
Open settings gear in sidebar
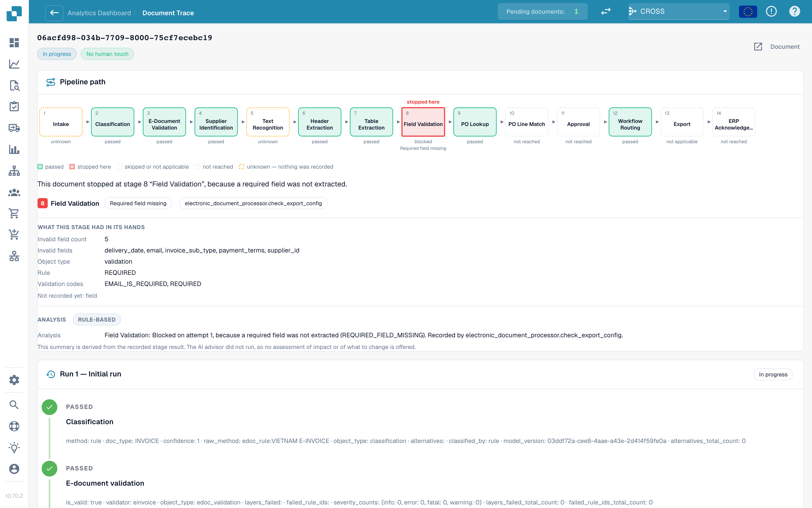[14, 380]
